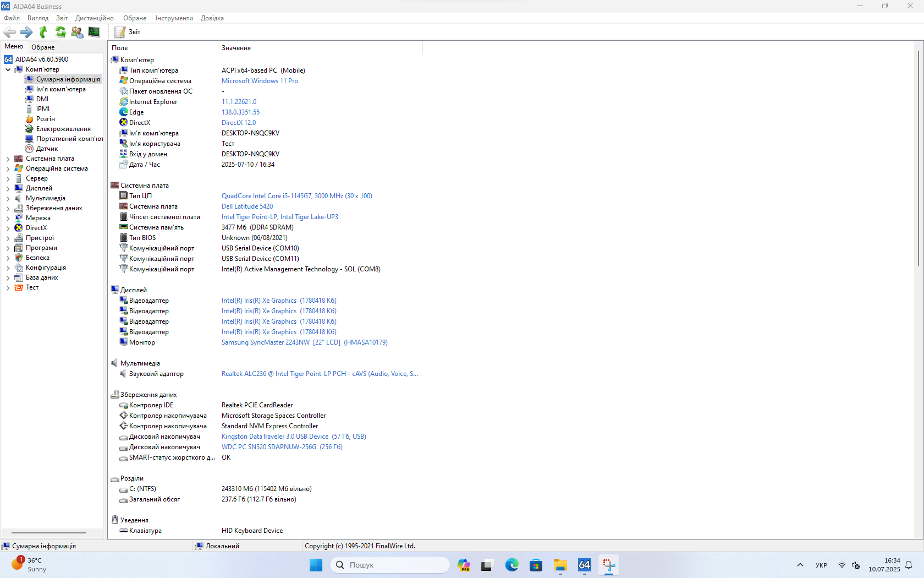Expand the Мультимедіа tree node
This screenshot has height=578, width=924.
tap(8, 199)
